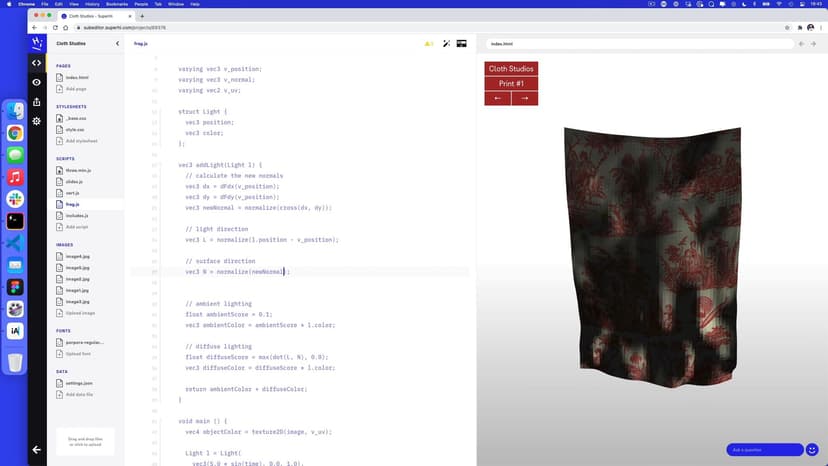828x466 pixels.
Task: Click the right arrow button in preview
Action: pos(524,98)
